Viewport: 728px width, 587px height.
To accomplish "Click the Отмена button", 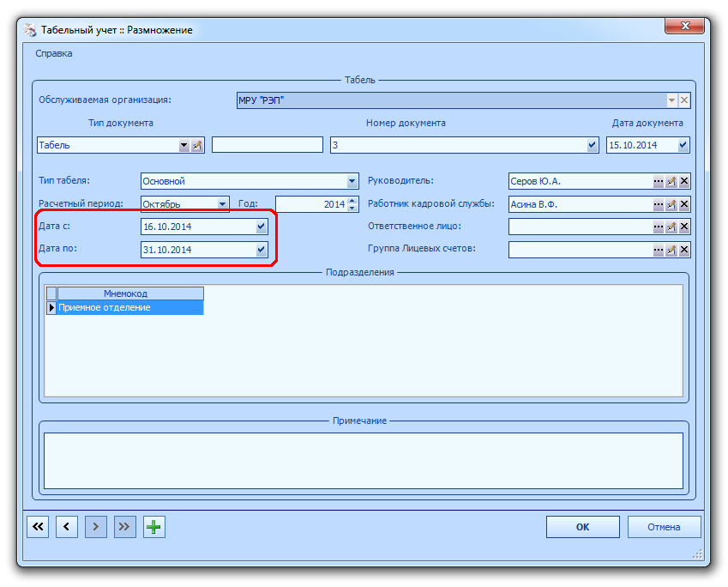I will [664, 527].
